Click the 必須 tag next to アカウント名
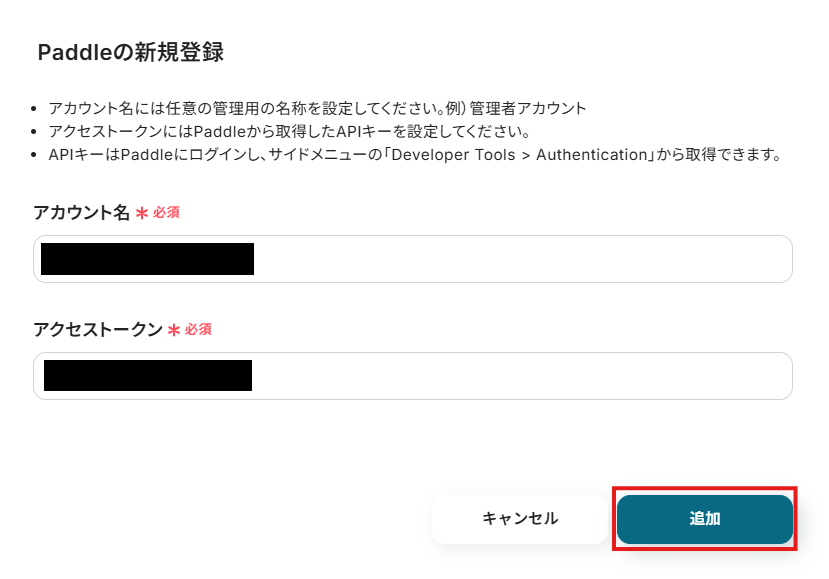Screen dimensions: 829x579 tap(166, 213)
